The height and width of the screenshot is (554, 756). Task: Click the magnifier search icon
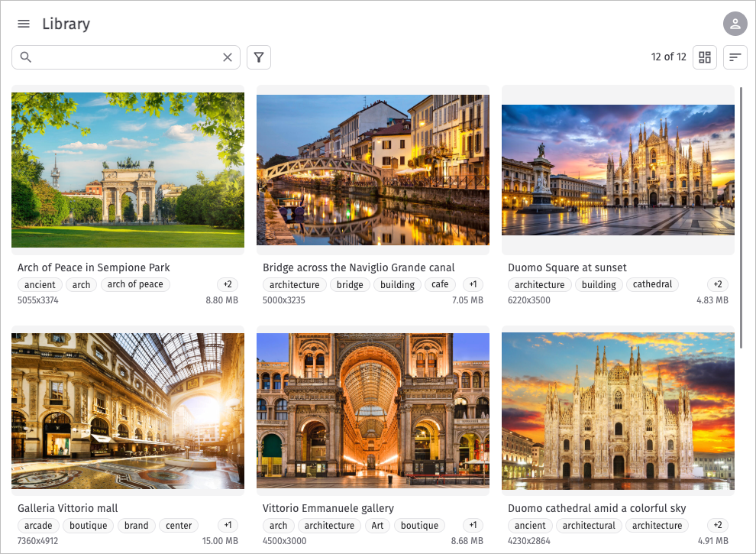(x=26, y=57)
